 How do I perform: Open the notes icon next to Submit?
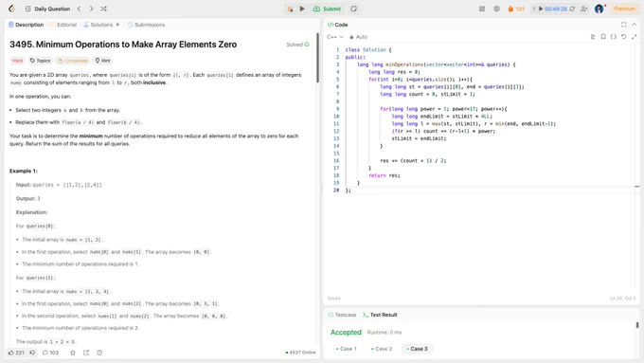coord(353,9)
